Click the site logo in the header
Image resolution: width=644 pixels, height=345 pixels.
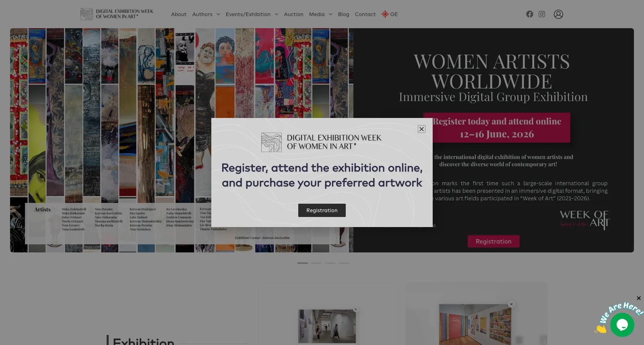click(x=117, y=14)
